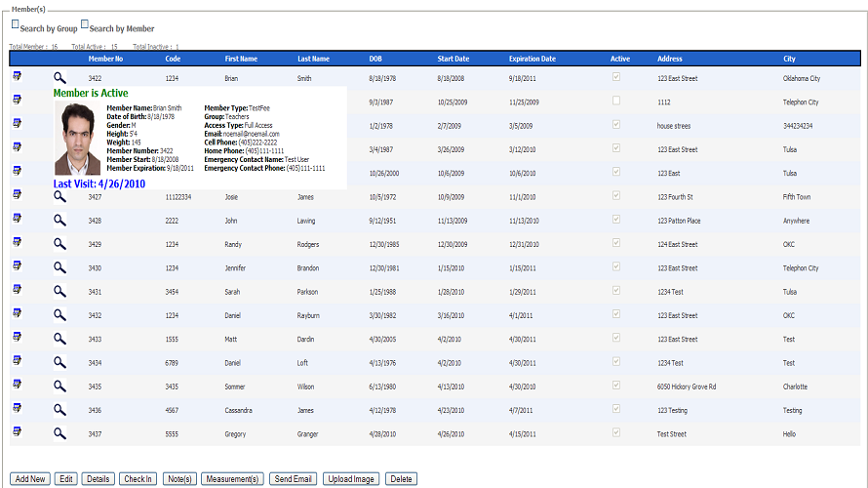Click the magnifier icon in Brian Smith's row
868x488 pixels.
pyautogui.click(x=59, y=77)
